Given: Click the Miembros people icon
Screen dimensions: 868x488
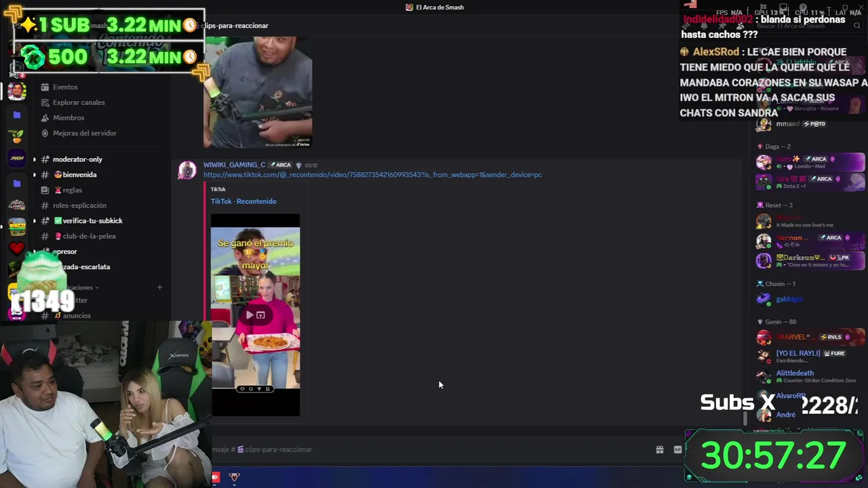Looking at the screenshot, I should coord(45,118).
